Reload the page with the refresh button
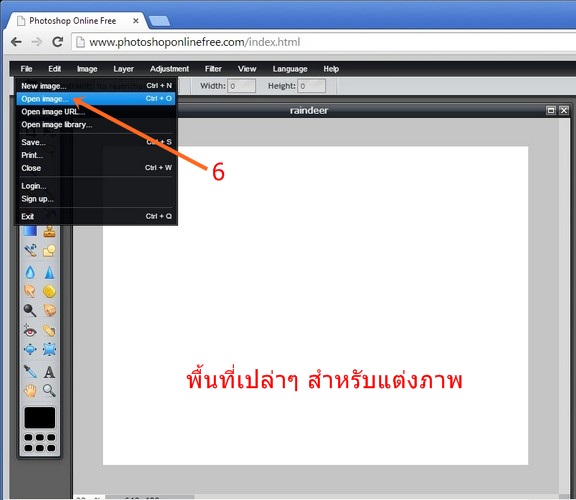 (x=58, y=42)
